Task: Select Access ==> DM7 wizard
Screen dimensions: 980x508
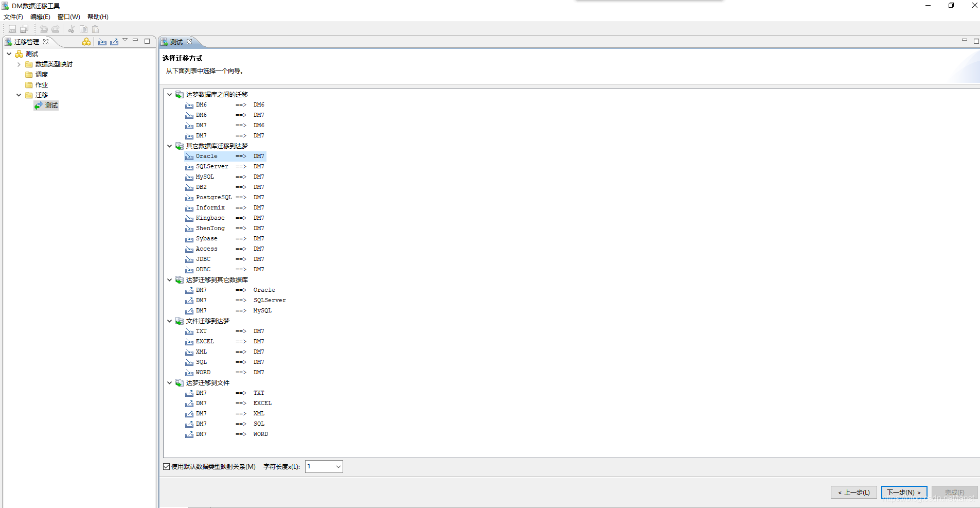Action: pyautogui.click(x=225, y=249)
